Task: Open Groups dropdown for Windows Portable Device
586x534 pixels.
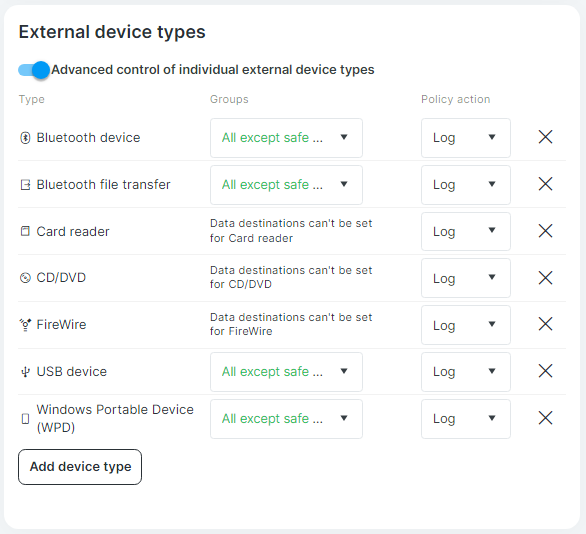Action: click(x=286, y=419)
